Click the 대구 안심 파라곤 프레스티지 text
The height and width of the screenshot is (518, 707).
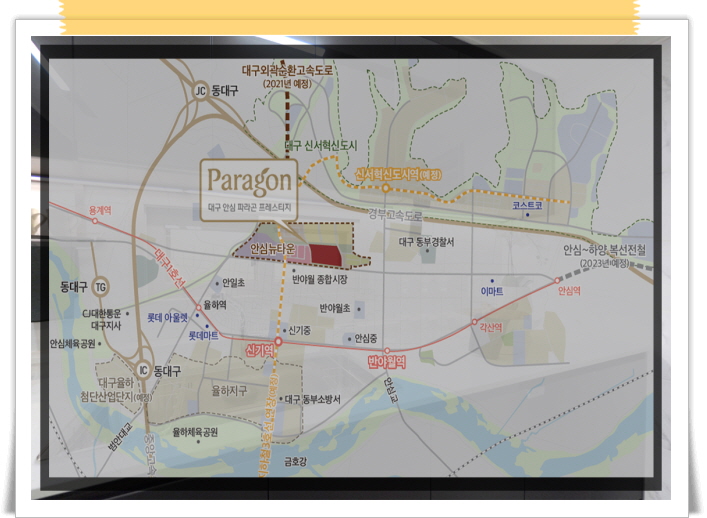249,208
